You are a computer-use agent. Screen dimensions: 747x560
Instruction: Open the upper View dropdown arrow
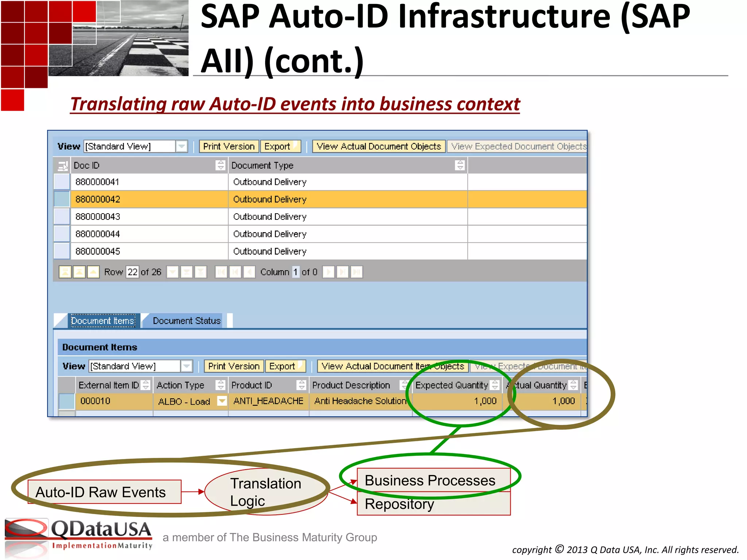(182, 146)
